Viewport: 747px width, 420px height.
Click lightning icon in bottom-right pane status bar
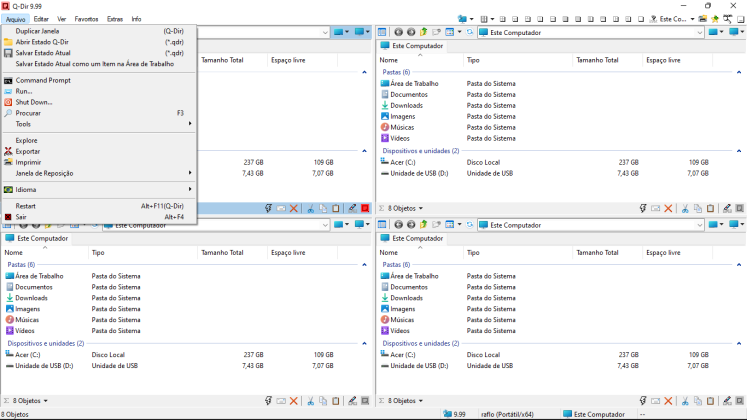643,401
